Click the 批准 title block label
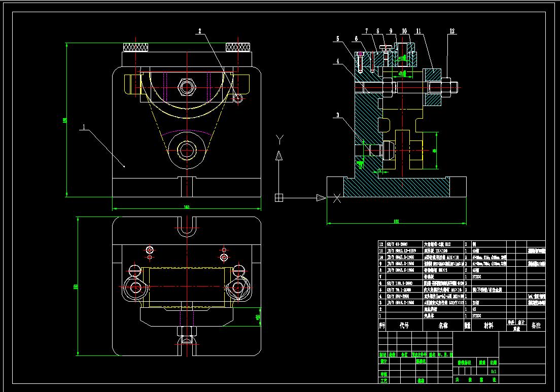 [x=421, y=381]
